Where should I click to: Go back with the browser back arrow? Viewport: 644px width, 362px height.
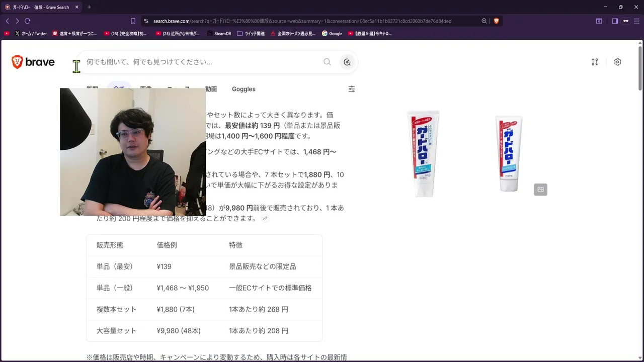pyautogui.click(x=7, y=21)
